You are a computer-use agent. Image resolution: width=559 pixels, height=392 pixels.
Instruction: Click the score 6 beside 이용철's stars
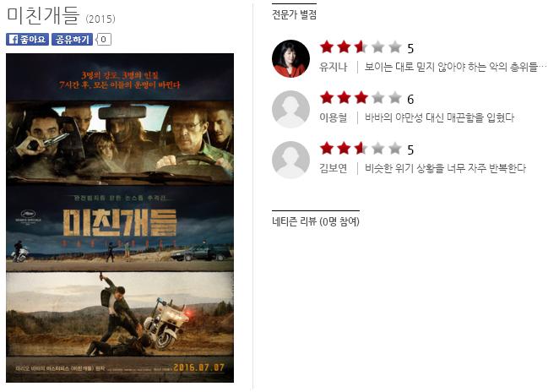pos(410,99)
